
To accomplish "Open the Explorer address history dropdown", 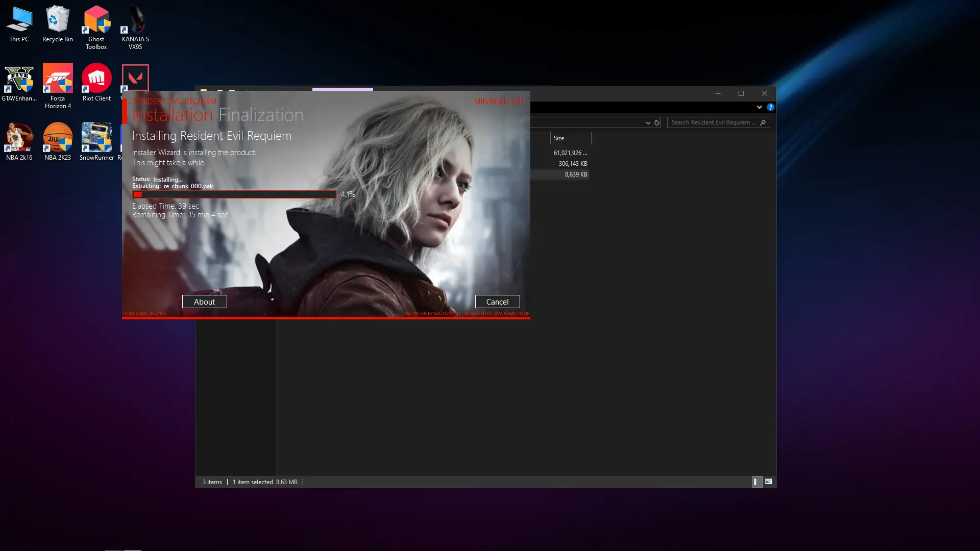I will click(648, 122).
